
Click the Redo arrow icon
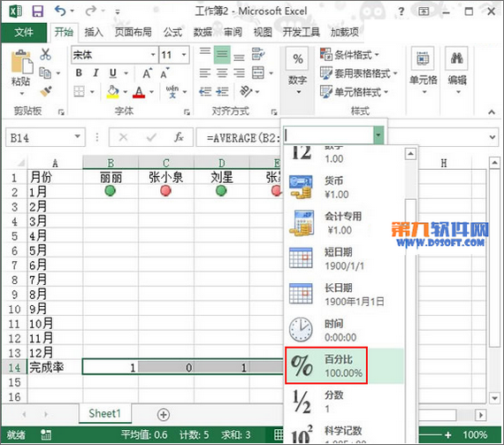(91, 11)
